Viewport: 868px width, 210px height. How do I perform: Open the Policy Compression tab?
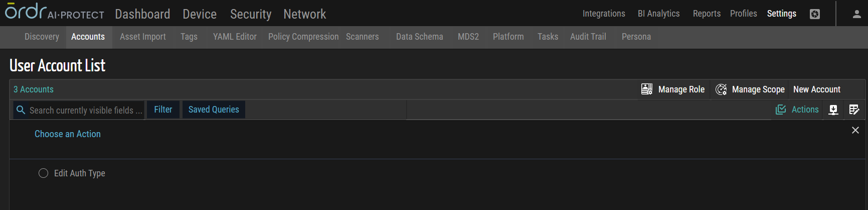(303, 37)
